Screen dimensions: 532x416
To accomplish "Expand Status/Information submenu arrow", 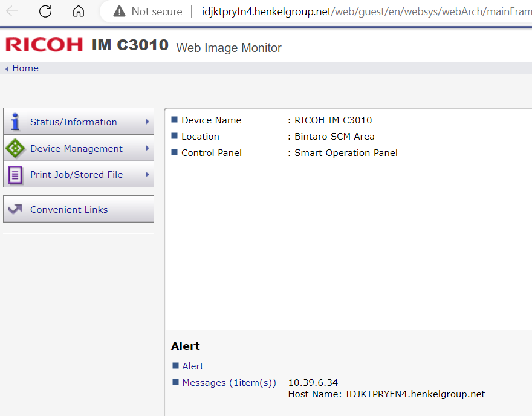I will (148, 122).
